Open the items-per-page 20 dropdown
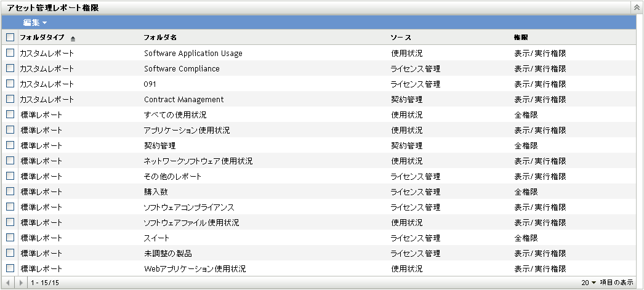644x290 pixels. pyautogui.click(x=589, y=283)
